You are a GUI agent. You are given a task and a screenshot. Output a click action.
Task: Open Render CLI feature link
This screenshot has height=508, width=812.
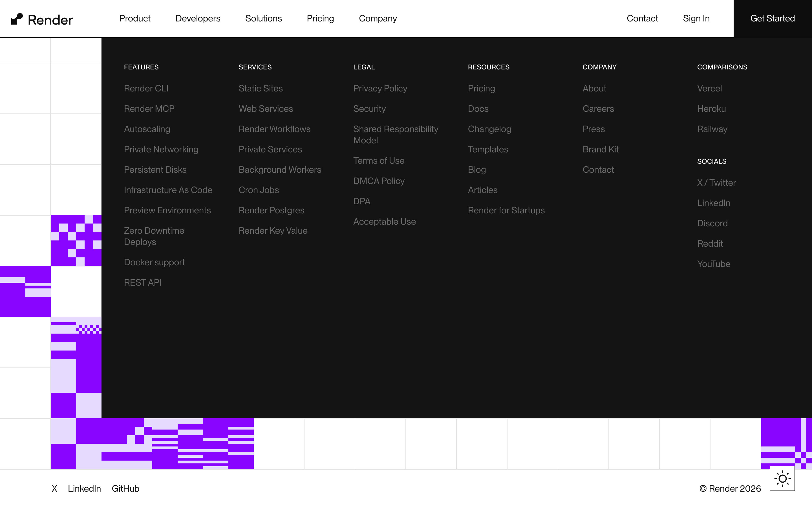(146, 88)
